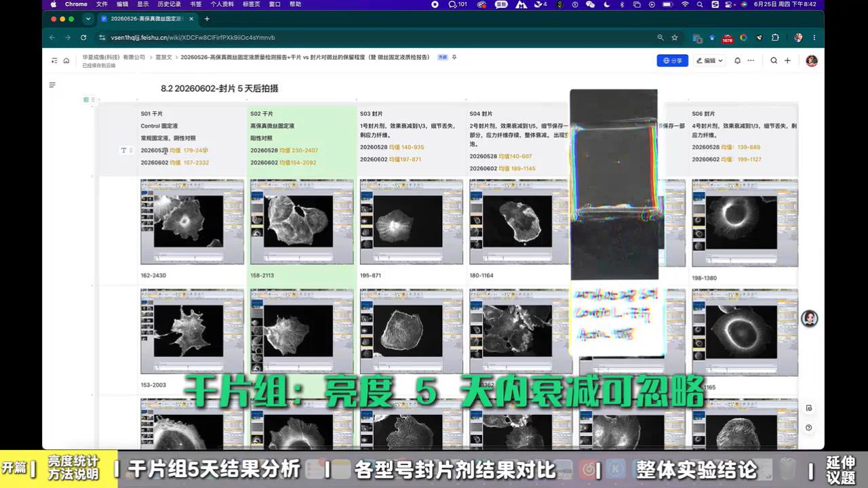Go to Feishu wiki home icon
The image size is (868, 488).
coord(66,60)
